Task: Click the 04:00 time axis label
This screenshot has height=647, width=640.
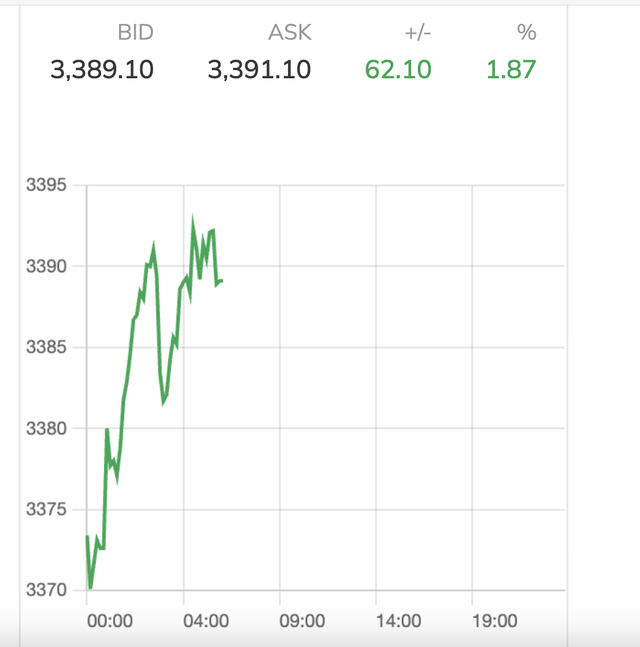Action: click(x=206, y=621)
